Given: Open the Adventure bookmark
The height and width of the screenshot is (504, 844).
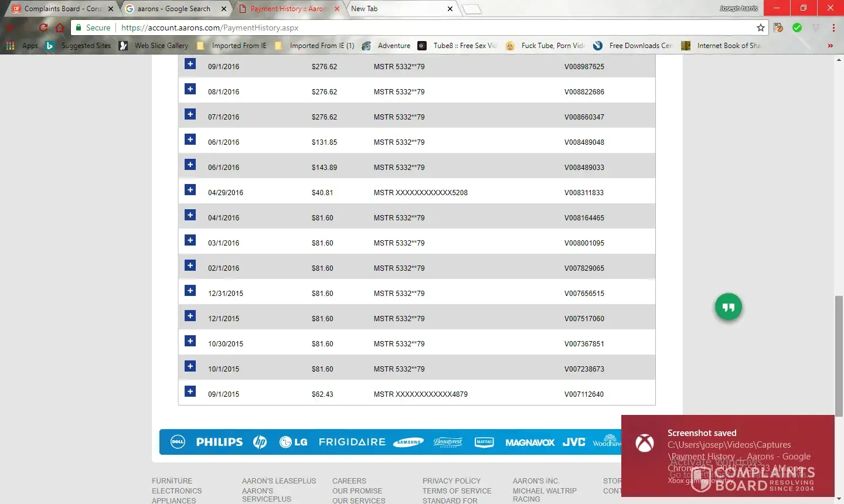Looking at the screenshot, I should point(386,46).
